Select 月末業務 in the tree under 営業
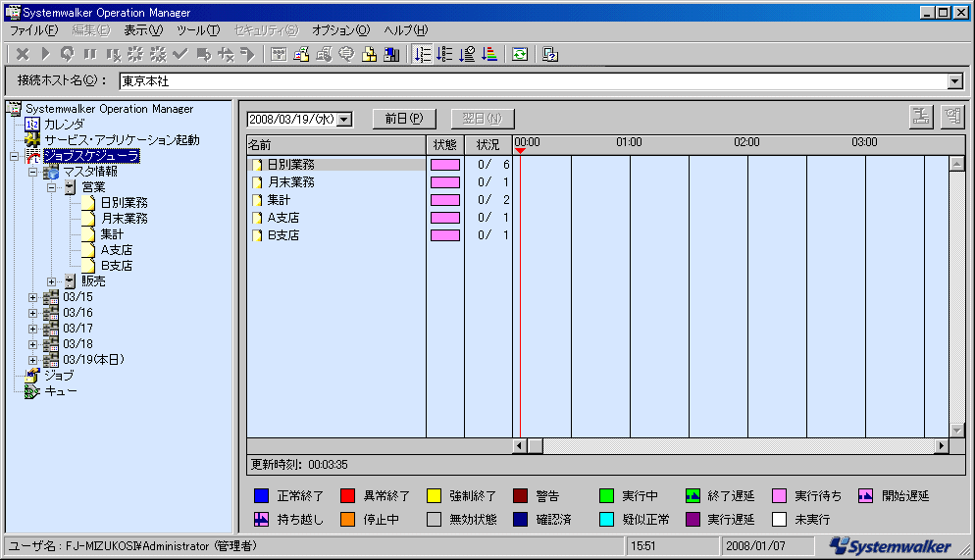975x560 pixels. click(124, 219)
